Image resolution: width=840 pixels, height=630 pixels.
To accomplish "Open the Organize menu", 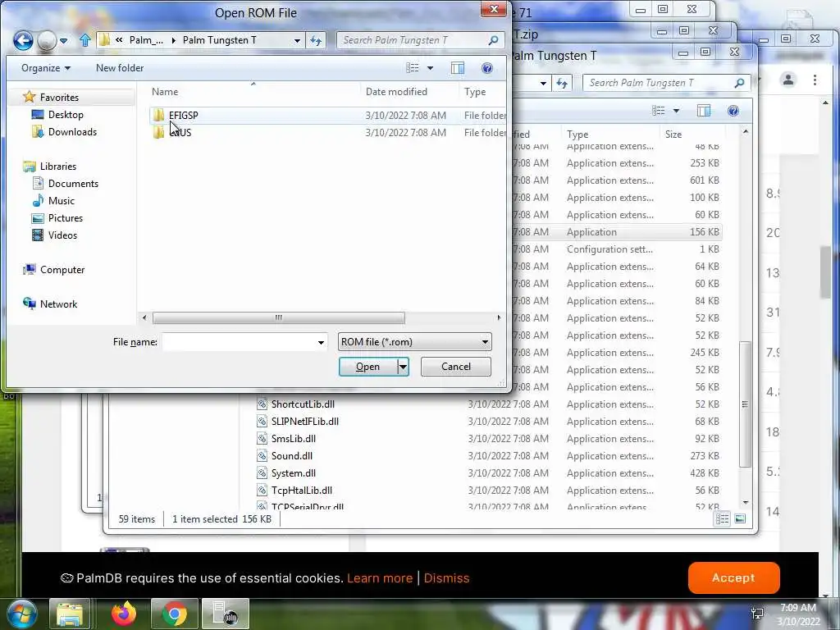I will click(x=46, y=68).
